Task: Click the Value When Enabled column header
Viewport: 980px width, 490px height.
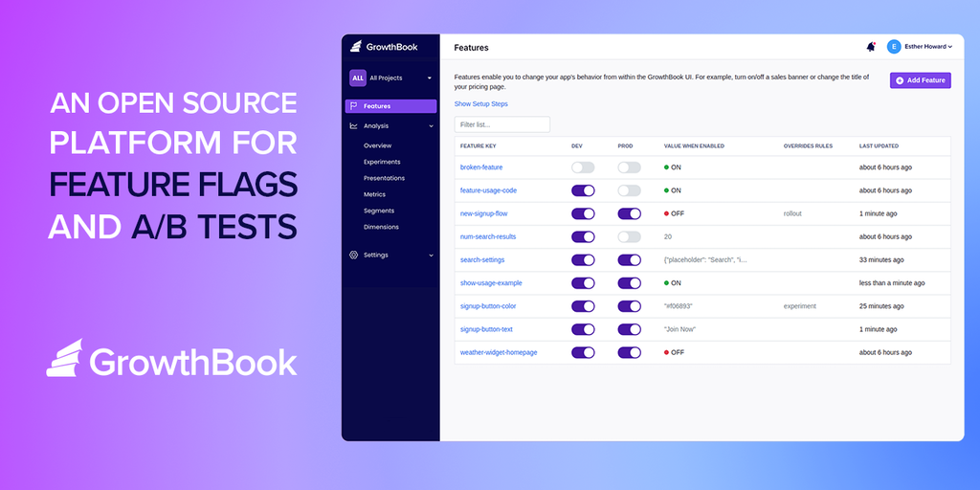Action: point(694,146)
